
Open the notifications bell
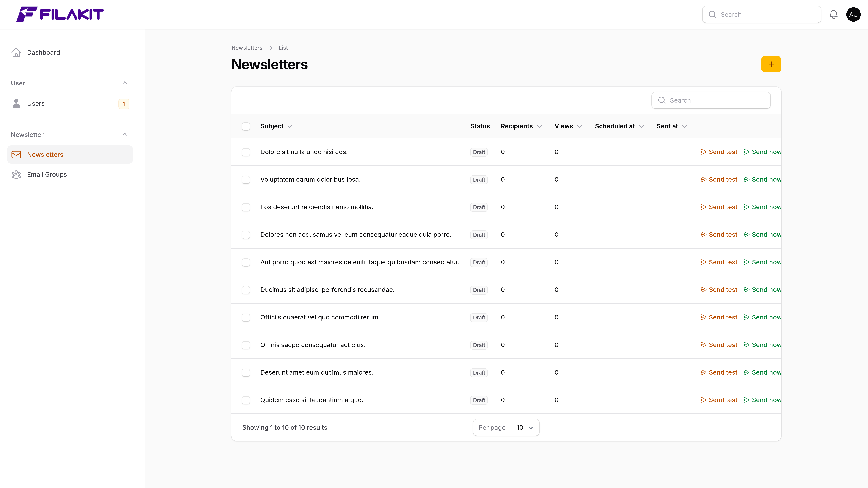(833, 14)
